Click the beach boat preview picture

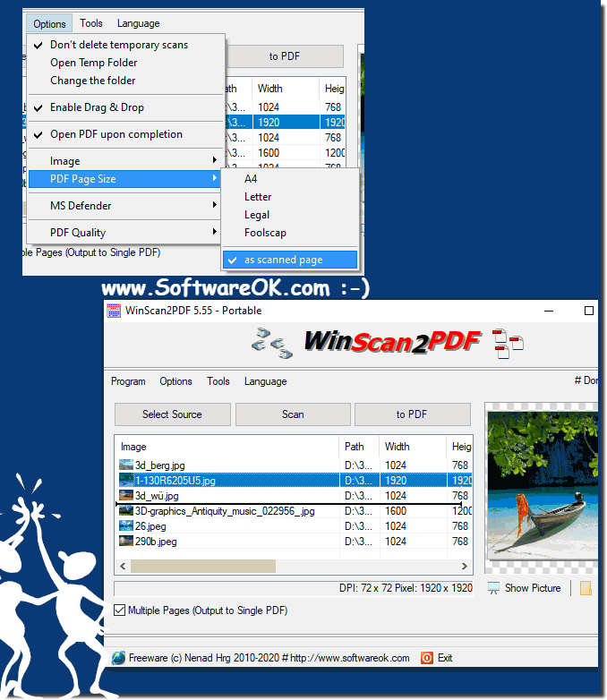click(x=543, y=485)
